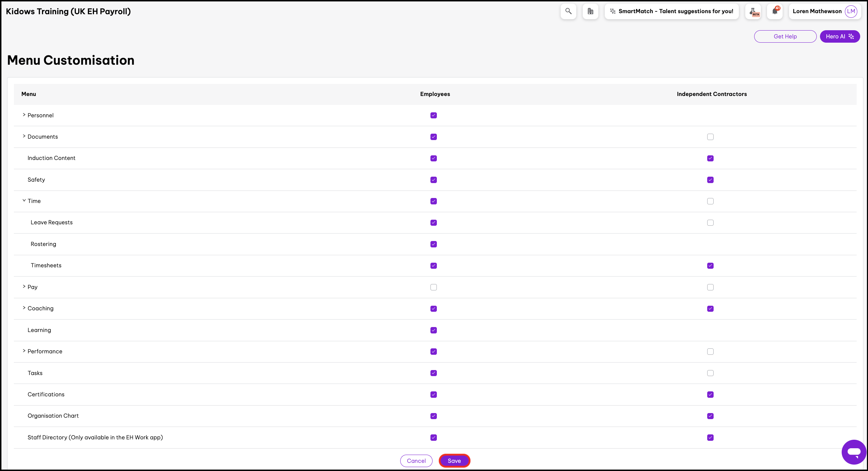Enable Documents for Independent Contractors
This screenshot has width=868, height=471.
(x=710, y=137)
